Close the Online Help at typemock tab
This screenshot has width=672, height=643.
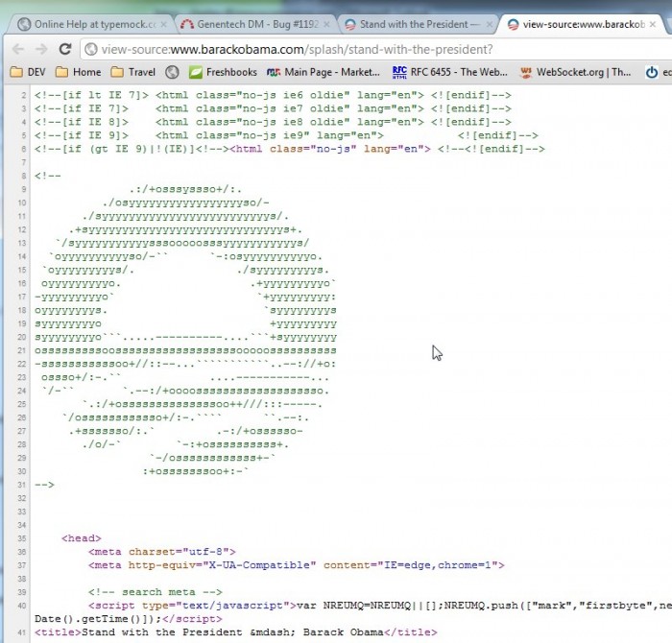tap(163, 25)
